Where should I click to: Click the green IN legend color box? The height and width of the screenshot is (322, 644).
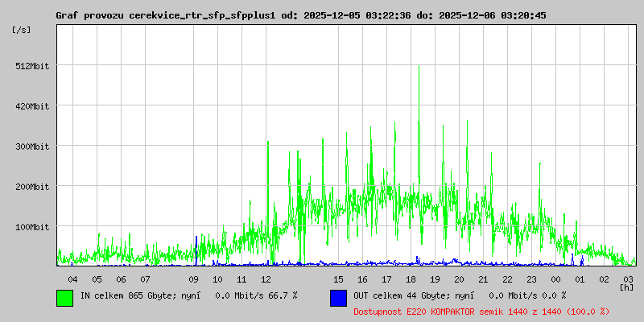click(x=64, y=297)
